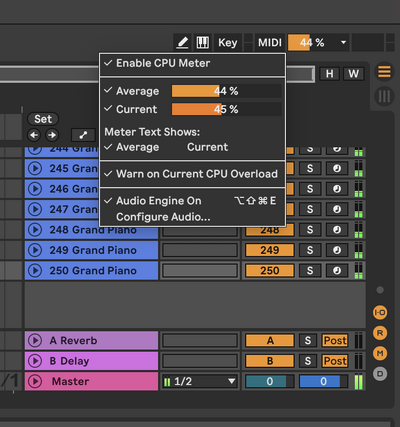The image size is (400, 427).
Task: Arm track 247 for recording
Action: point(337,209)
